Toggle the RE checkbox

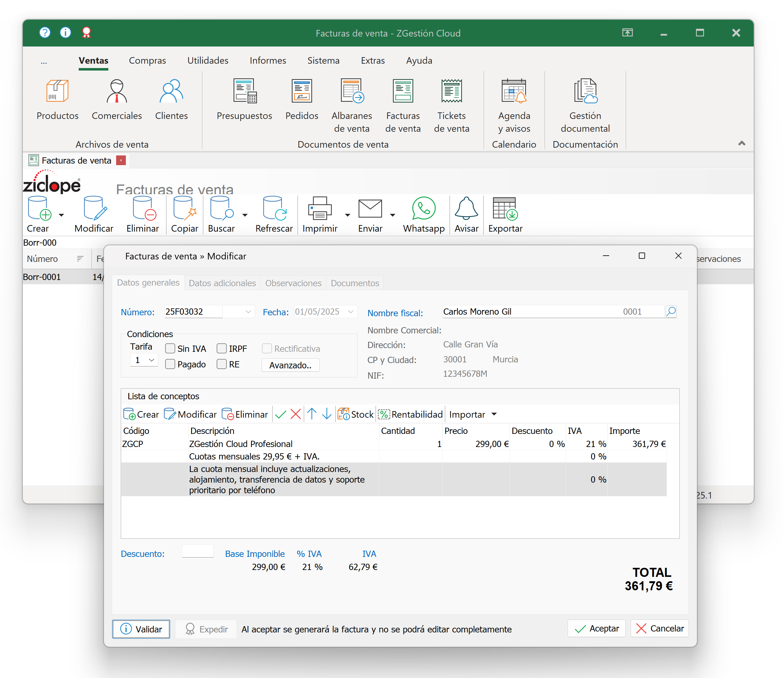point(222,364)
